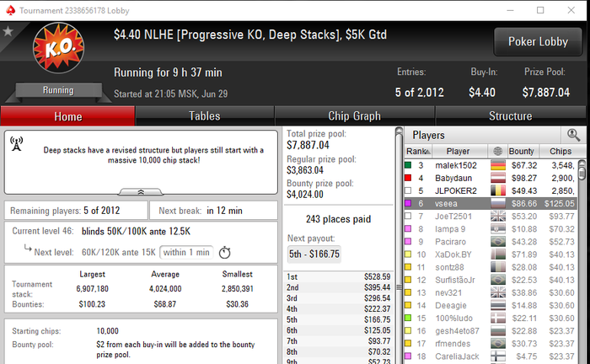The image size is (590, 364).
Task: Click the announcement antenna icon
Action: pos(17,143)
